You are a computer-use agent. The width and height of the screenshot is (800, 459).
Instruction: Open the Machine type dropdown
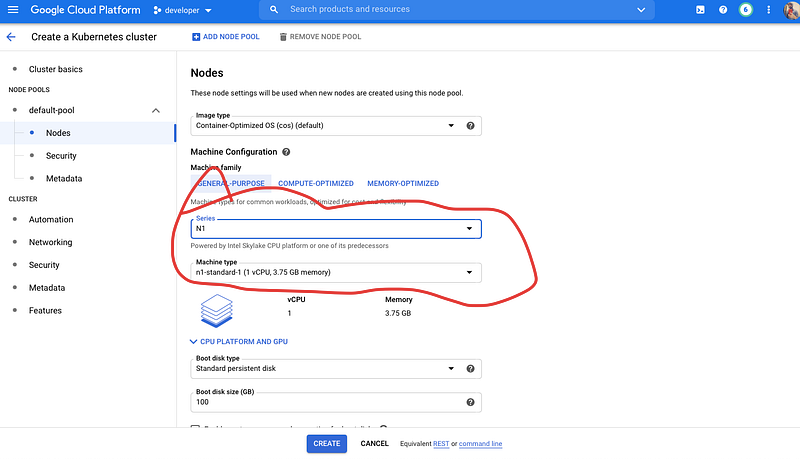(x=336, y=272)
